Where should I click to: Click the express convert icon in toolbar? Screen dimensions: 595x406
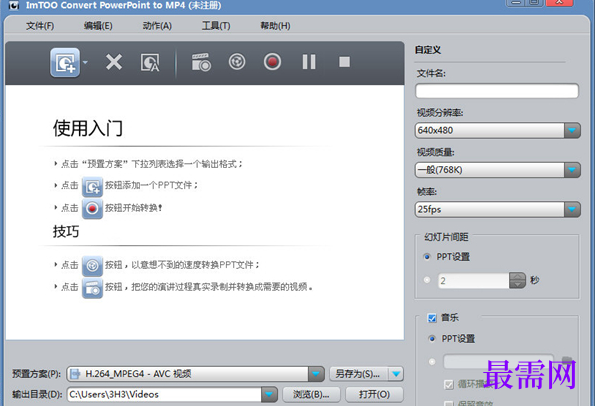tap(237, 61)
